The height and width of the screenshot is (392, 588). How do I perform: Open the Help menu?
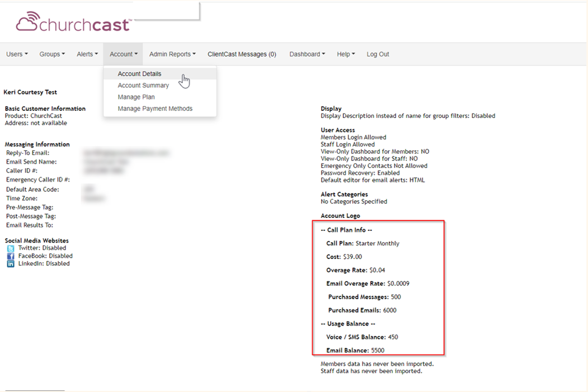click(x=346, y=54)
